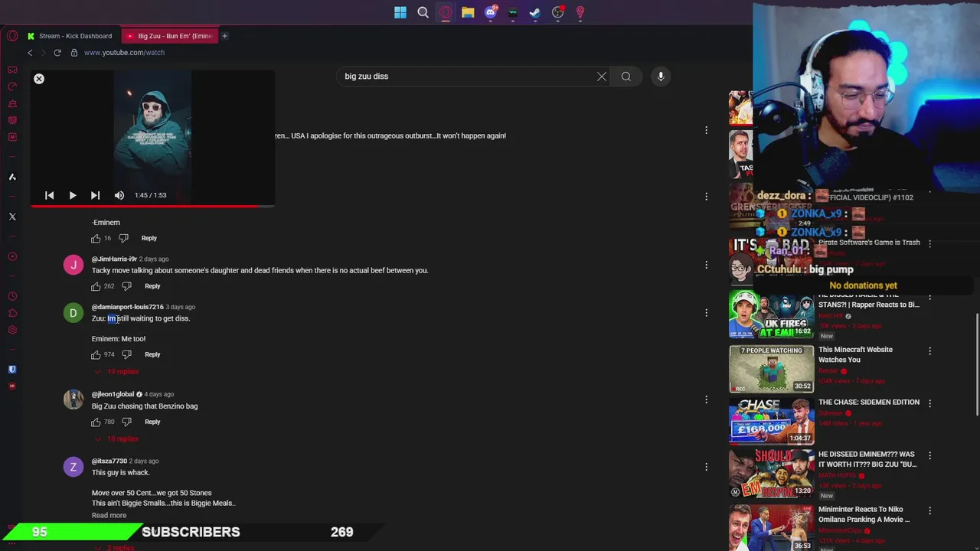
Task: Open options menu for damianport's comment
Action: tap(706, 312)
